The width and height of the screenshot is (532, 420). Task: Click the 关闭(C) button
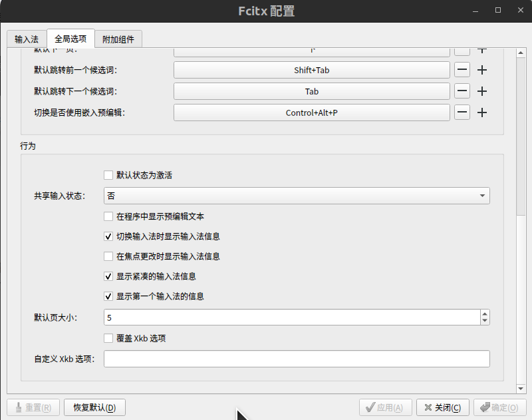coord(443,407)
